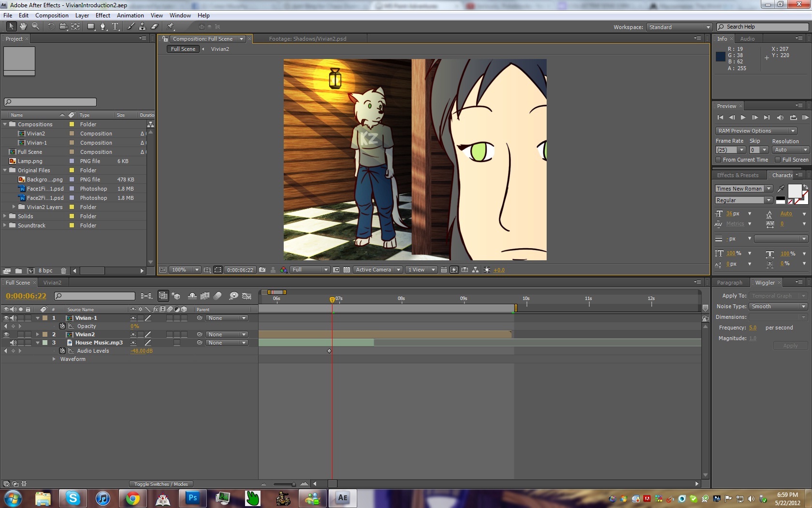Mute House Music.mp3 audio
The image size is (812, 508).
pyautogui.click(x=13, y=343)
